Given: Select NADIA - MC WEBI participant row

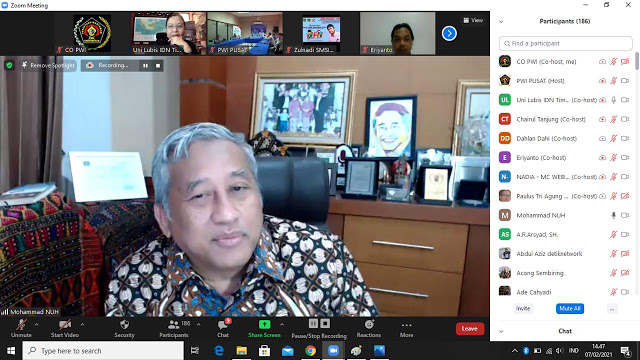Looking at the screenshot, I should click(x=565, y=177).
